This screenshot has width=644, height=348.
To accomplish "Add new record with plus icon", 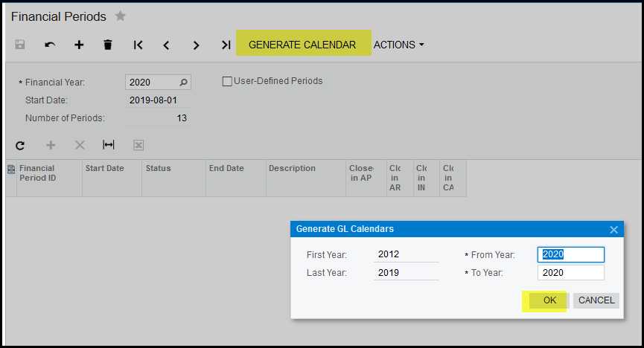I will [x=79, y=45].
